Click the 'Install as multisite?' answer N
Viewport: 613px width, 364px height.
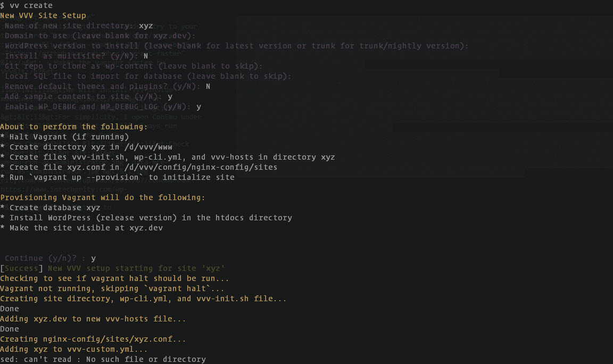click(146, 56)
